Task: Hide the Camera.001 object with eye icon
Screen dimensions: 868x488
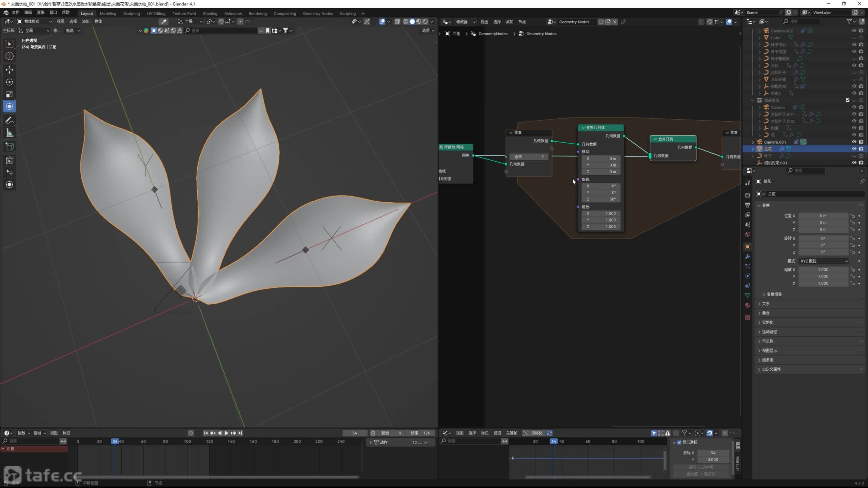Action: pos(854,142)
